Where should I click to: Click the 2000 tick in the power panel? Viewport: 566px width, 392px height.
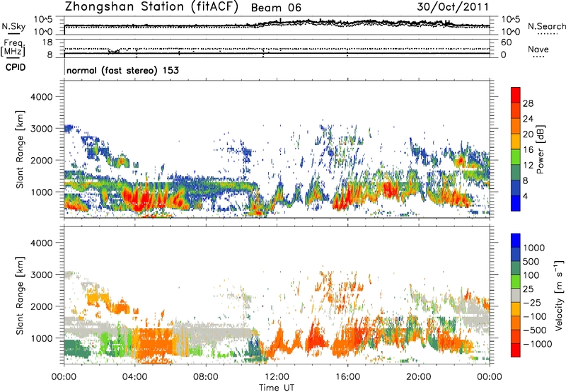[41, 160]
